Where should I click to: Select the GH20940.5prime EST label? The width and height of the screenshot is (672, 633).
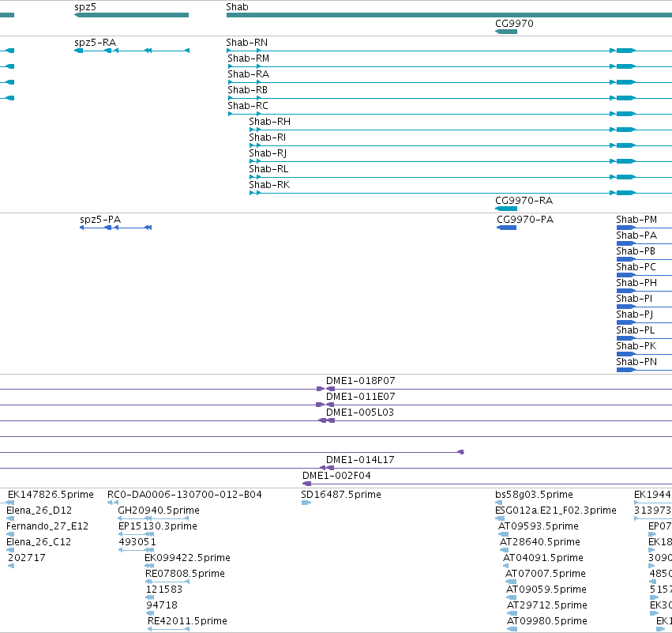[159, 511]
